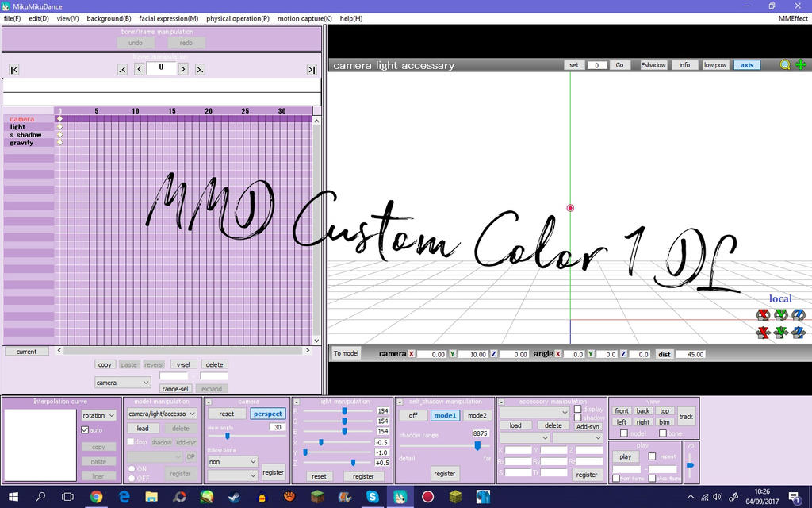Image resolution: width=812 pixels, height=508 pixels.
Task: Go to next keyframe button
Action: coord(200,69)
